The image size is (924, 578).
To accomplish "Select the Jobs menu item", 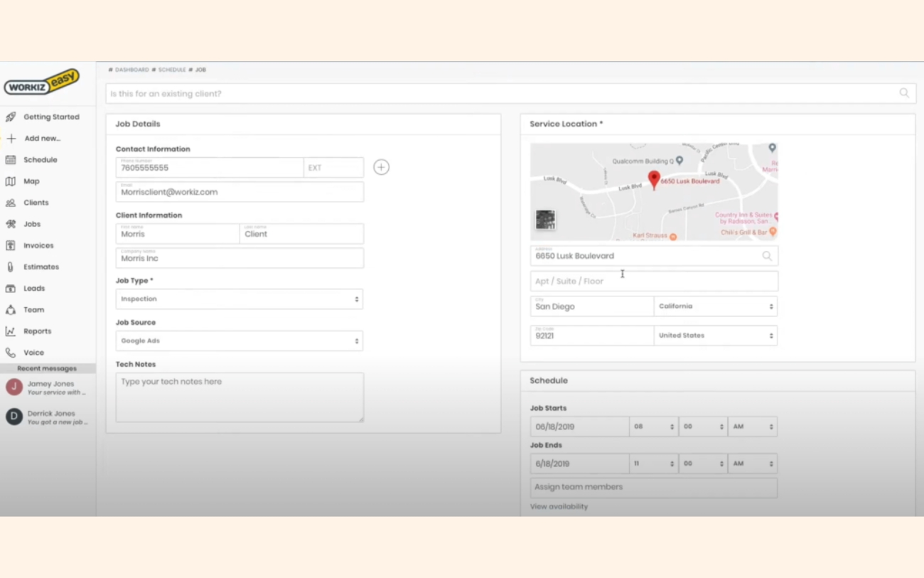I will coord(32,224).
